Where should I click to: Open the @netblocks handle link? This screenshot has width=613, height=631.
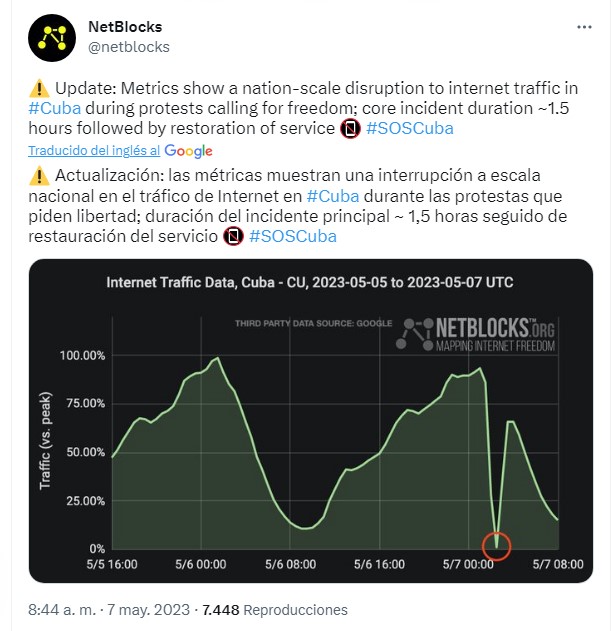point(129,47)
